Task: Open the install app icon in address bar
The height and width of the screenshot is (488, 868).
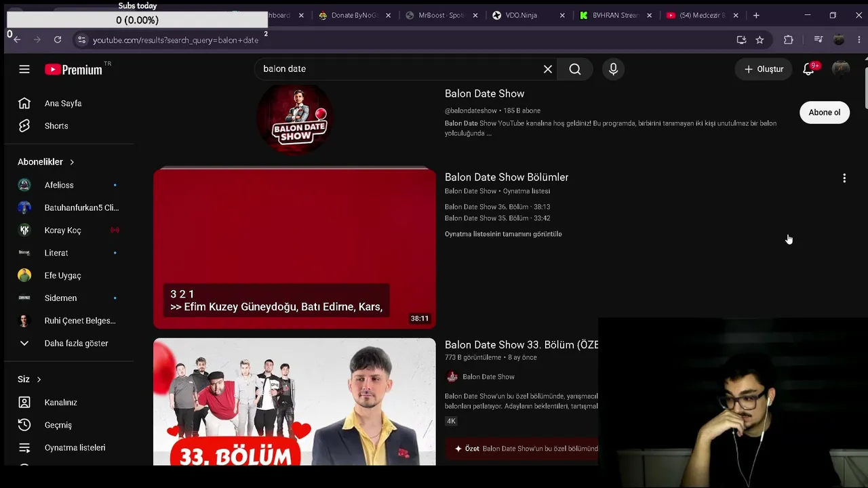Action: pos(741,40)
